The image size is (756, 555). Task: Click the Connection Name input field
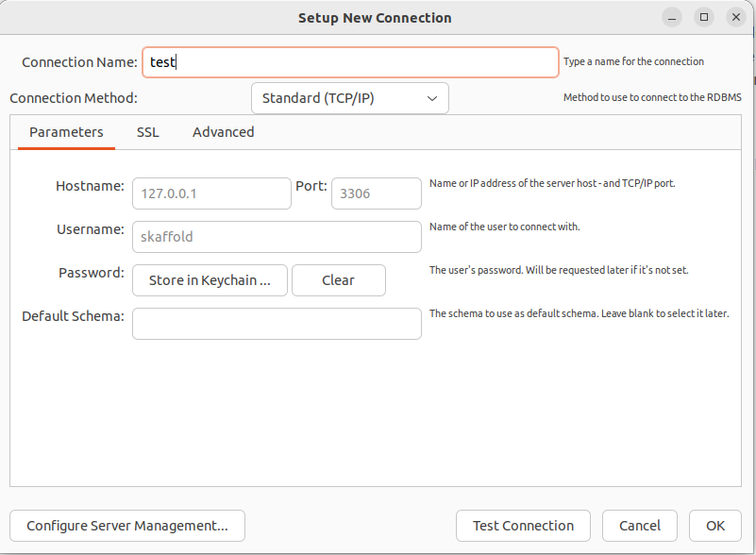click(x=350, y=62)
